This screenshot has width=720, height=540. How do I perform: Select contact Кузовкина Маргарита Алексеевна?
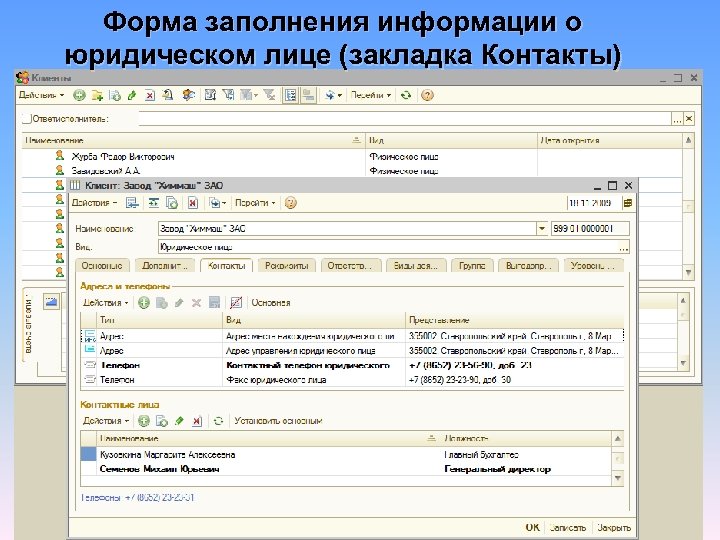[346, 455]
